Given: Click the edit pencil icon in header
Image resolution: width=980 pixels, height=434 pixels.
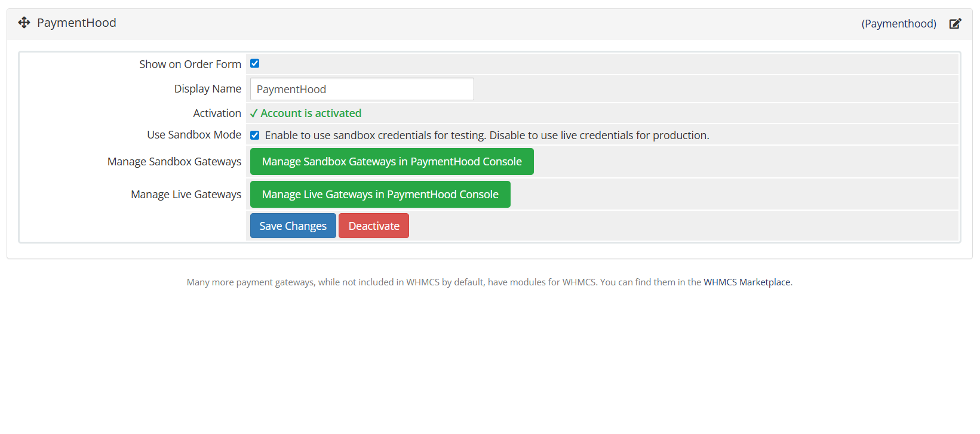Looking at the screenshot, I should tap(955, 24).
